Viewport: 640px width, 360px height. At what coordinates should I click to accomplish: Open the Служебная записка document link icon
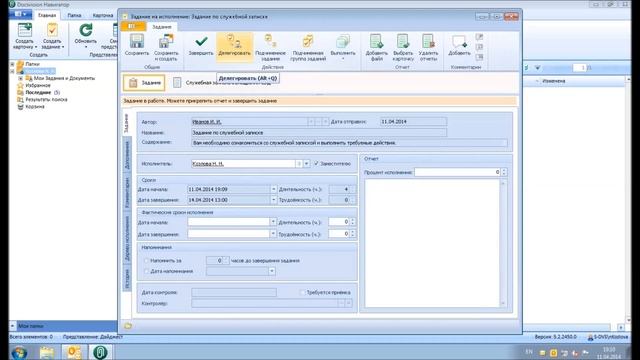pyautogui.click(x=177, y=82)
